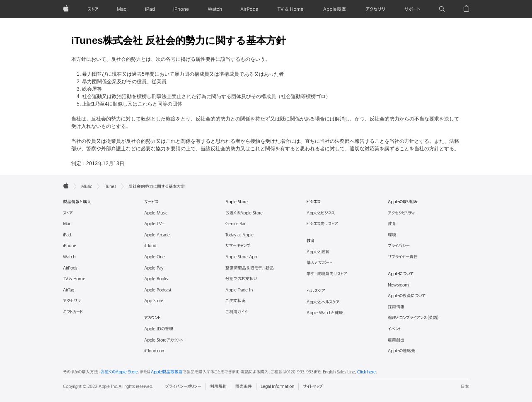This screenshot has width=532, height=402.
Task: Open the Apple Music footer link
Action: [x=156, y=213]
